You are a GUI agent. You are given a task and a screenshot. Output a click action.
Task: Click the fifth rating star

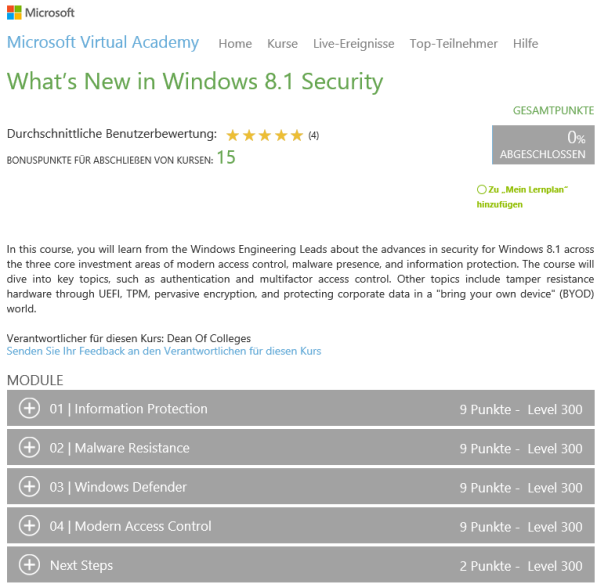click(x=297, y=135)
